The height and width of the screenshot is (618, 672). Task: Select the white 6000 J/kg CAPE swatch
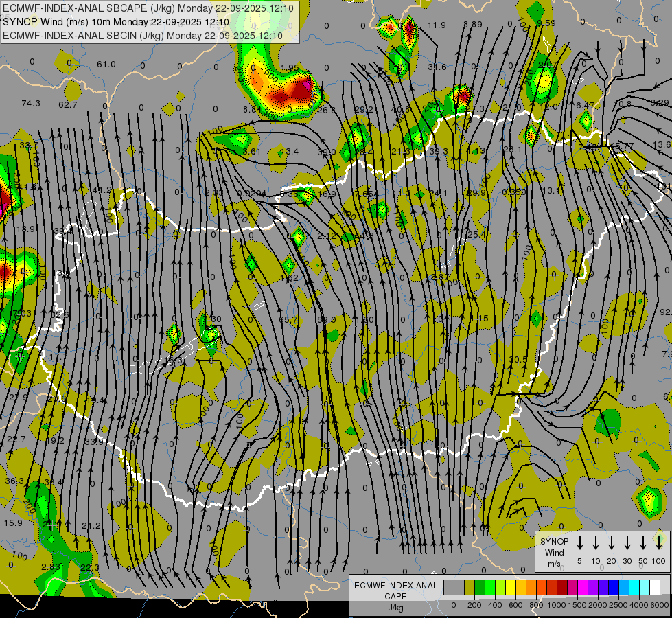pyautogui.click(x=655, y=587)
